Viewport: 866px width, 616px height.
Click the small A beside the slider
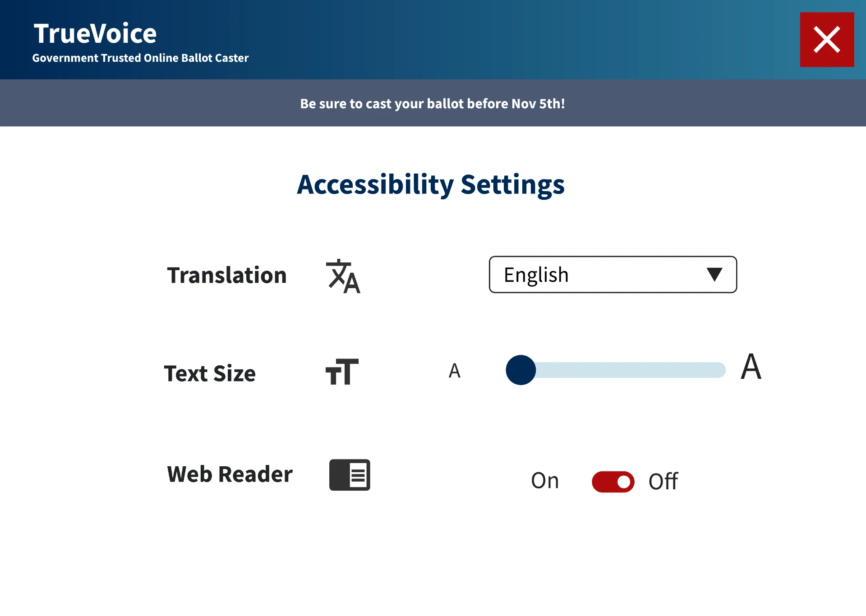455,371
